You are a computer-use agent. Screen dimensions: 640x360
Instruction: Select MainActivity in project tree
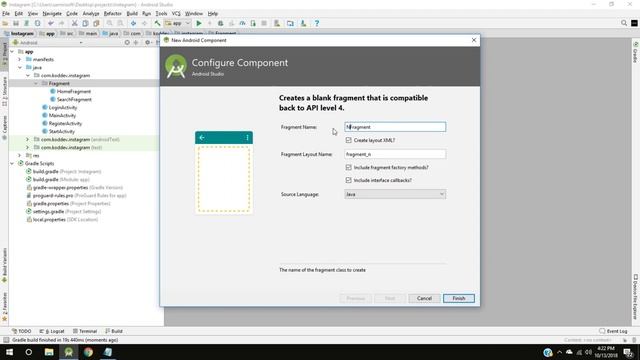(x=59, y=116)
